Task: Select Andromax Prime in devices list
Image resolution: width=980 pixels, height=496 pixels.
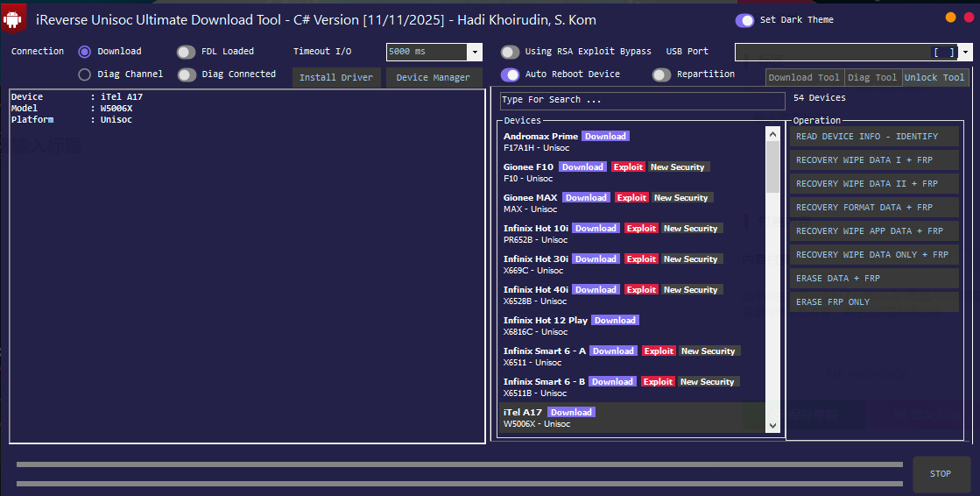Action: (632, 142)
